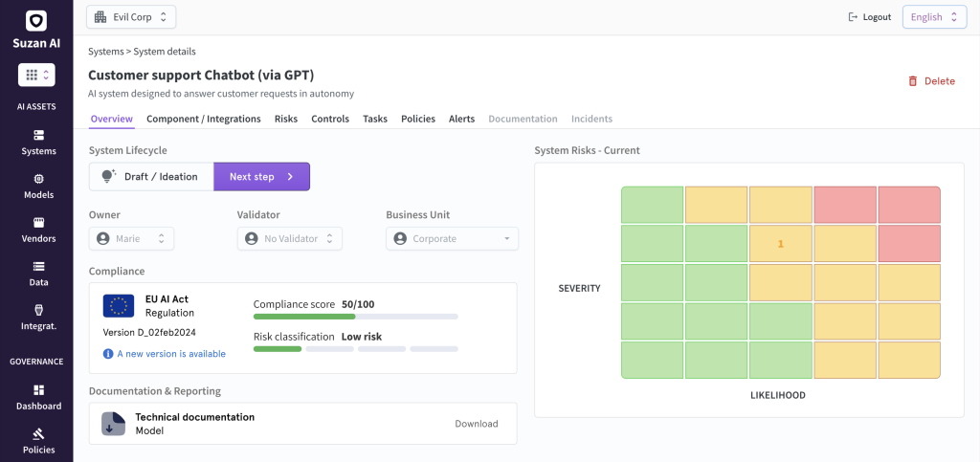The width and height of the screenshot is (980, 462).
Task: Open the Owner dropdown showing Marie
Action: click(132, 239)
